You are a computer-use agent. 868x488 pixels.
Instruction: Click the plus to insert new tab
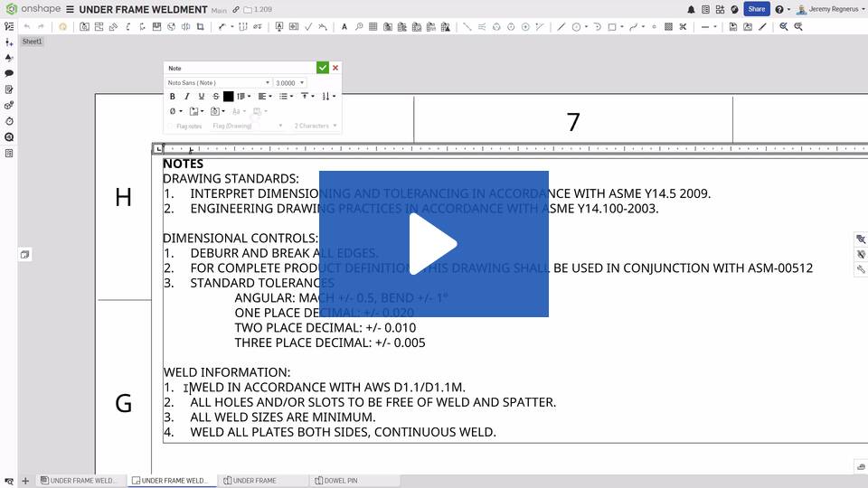(25, 481)
